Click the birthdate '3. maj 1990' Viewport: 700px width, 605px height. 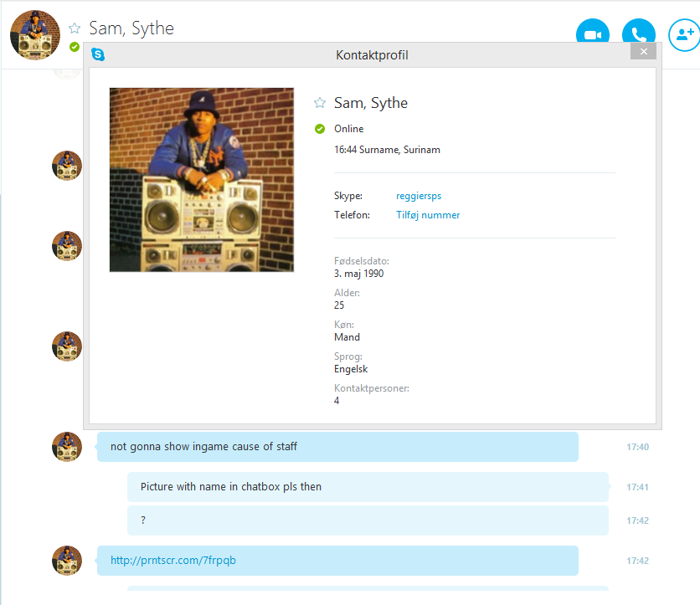[x=359, y=274]
